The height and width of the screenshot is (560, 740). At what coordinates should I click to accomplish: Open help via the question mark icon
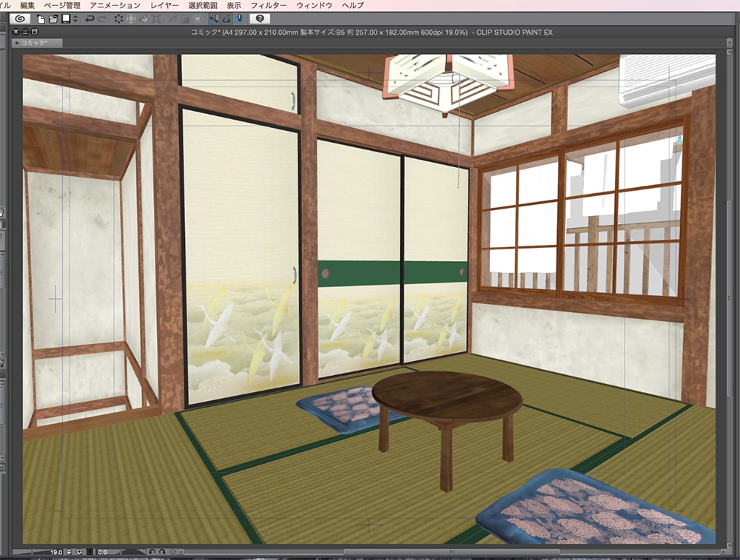click(x=260, y=21)
